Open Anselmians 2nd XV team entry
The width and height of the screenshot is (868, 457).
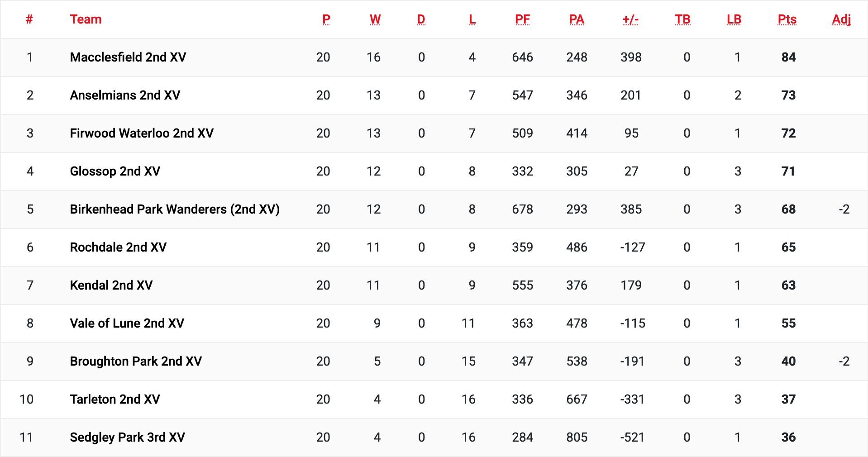point(125,95)
